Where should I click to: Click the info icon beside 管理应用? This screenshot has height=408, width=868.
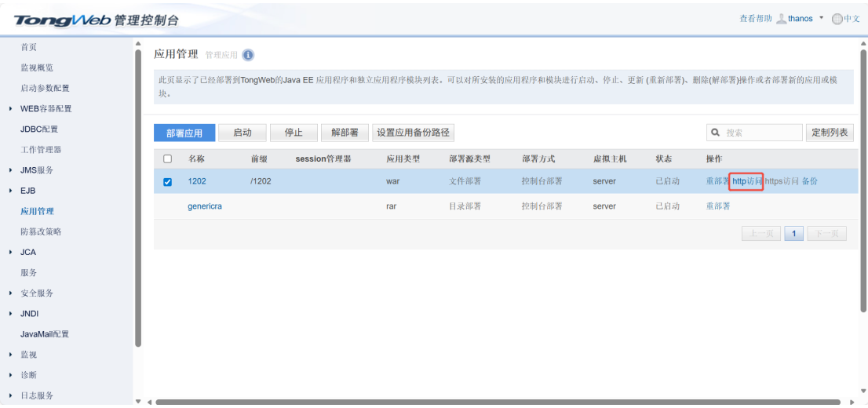click(248, 55)
